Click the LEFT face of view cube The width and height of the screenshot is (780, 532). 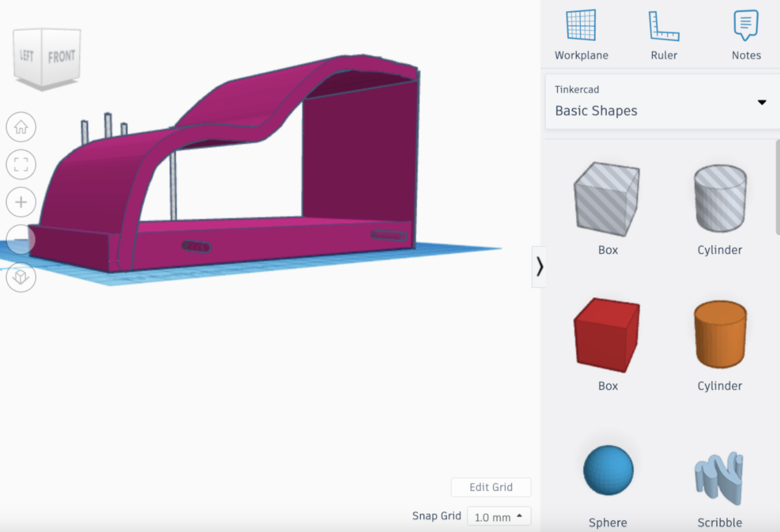click(27, 55)
